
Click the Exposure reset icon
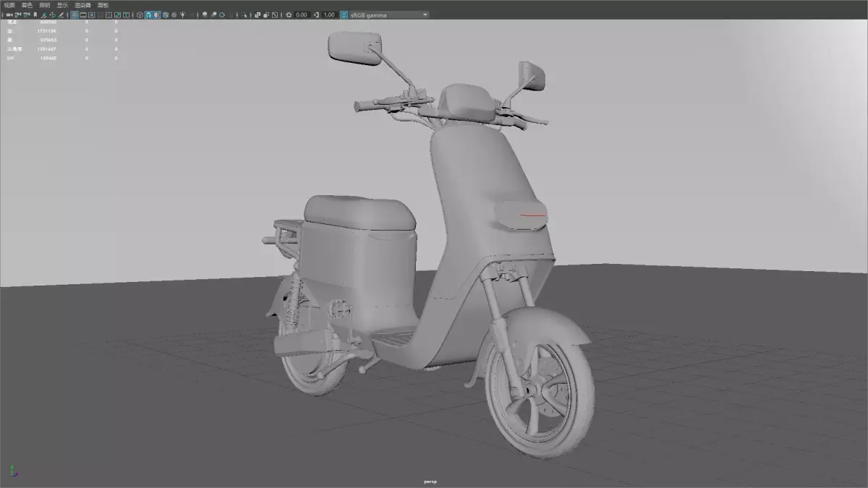tap(289, 14)
